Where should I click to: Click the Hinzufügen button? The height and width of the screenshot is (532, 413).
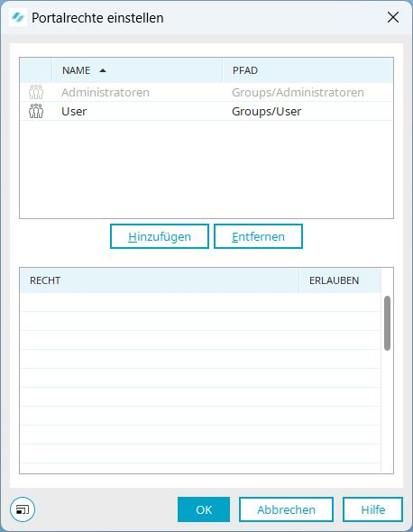coord(160,236)
